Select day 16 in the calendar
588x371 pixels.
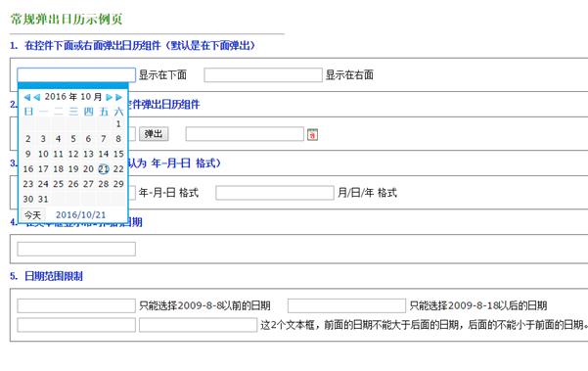click(x=28, y=168)
